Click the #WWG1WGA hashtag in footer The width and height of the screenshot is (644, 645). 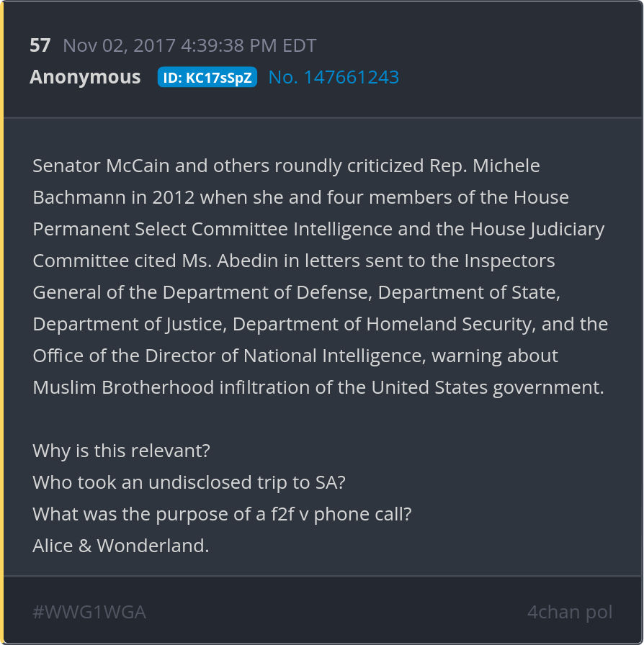coord(89,612)
